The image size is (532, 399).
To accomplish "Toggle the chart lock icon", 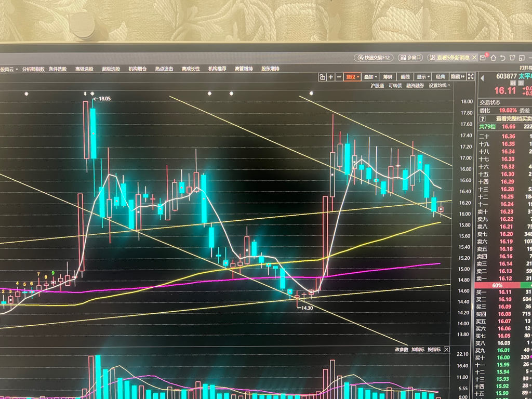I will pos(322,77).
